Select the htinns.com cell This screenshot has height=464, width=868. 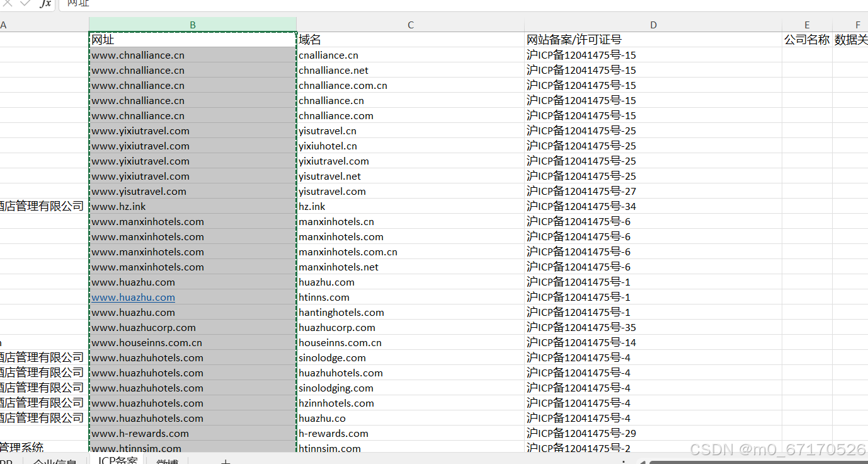[411, 297]
